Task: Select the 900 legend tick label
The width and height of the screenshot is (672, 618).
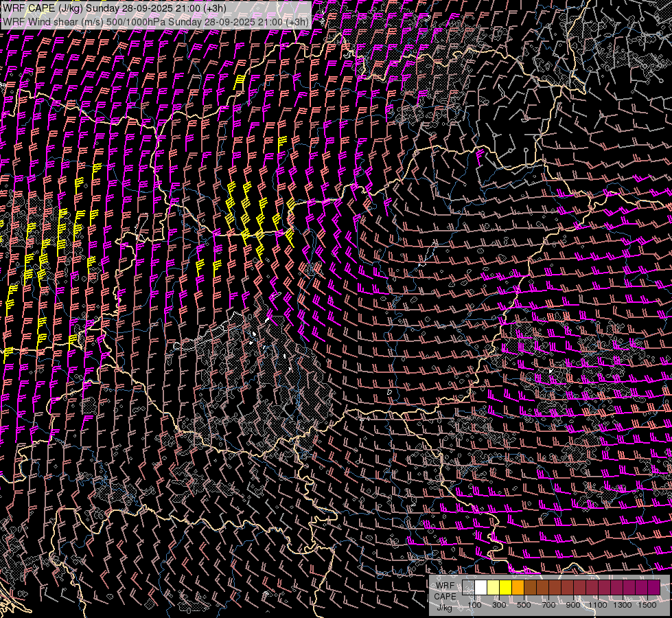Action: point(573,605)
